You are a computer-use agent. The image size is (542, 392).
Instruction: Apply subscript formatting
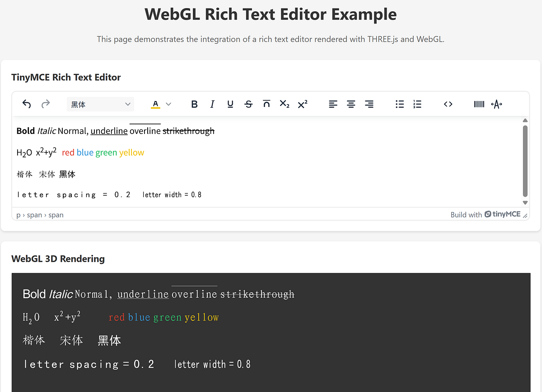click(284, 104)
